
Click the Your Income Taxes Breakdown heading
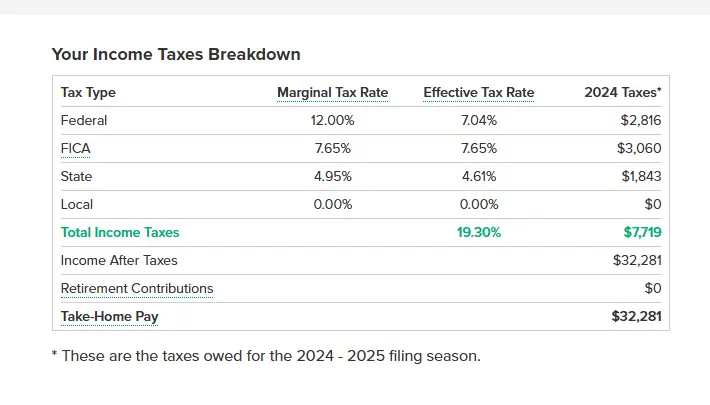[176, 54]
